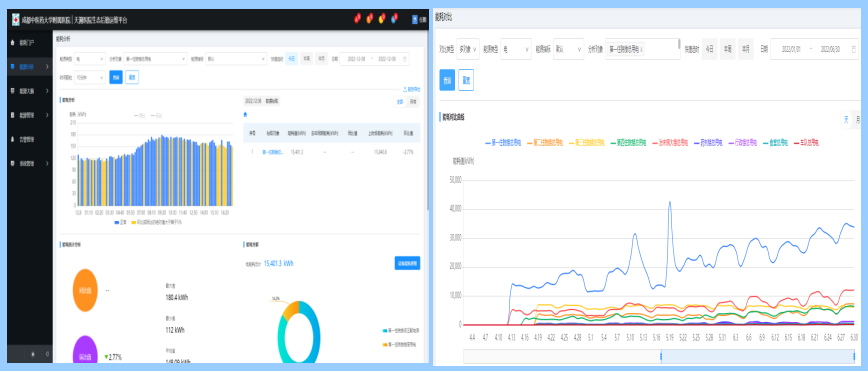Click the blue 查询 button in right panel
The width and height of the screenshot is (868, 372).
(447, 80)
